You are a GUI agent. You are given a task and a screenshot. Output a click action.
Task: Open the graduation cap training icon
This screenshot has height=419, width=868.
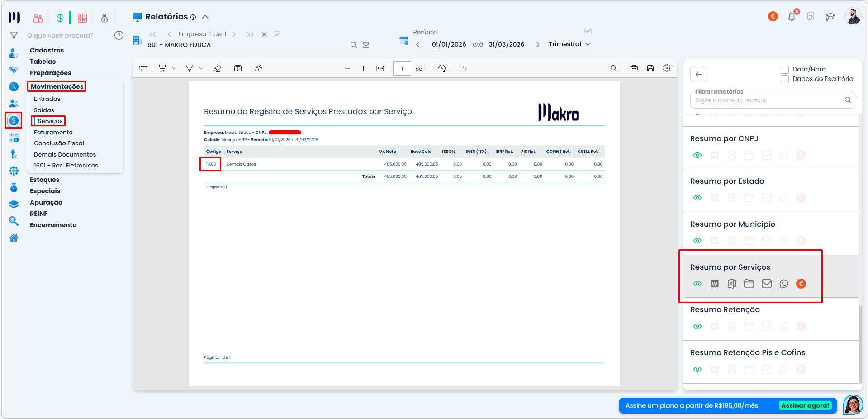(830, 17)
